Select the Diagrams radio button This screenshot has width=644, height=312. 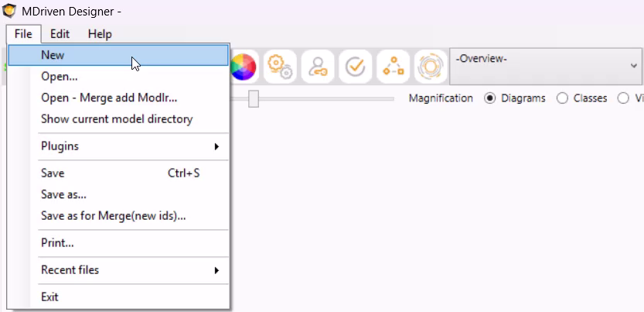(x=489, y=98)
